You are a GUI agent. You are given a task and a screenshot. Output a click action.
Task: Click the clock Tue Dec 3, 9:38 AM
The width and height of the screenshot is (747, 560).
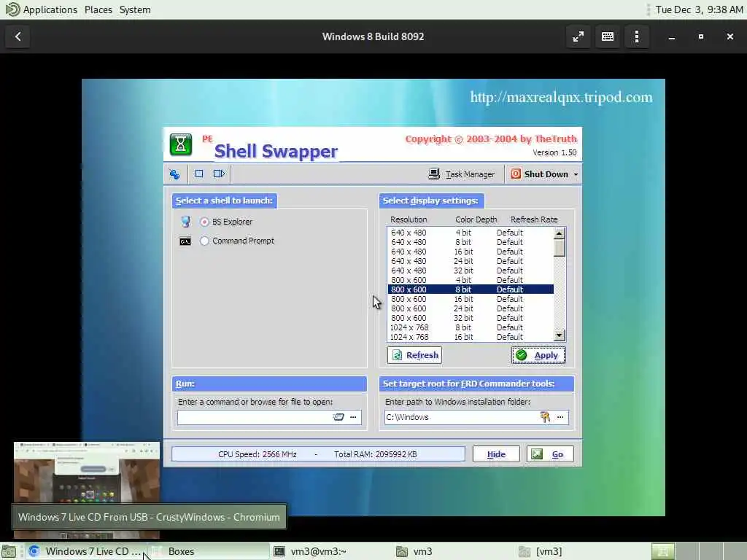(699, 9)
